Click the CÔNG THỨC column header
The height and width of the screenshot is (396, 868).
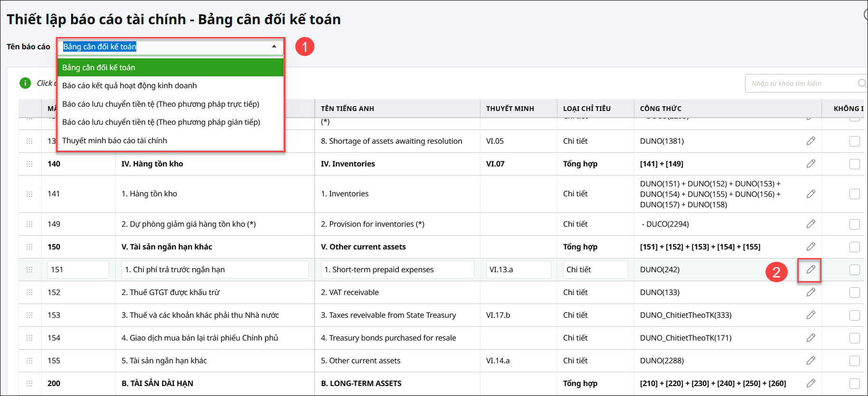(x=660, y=109)
